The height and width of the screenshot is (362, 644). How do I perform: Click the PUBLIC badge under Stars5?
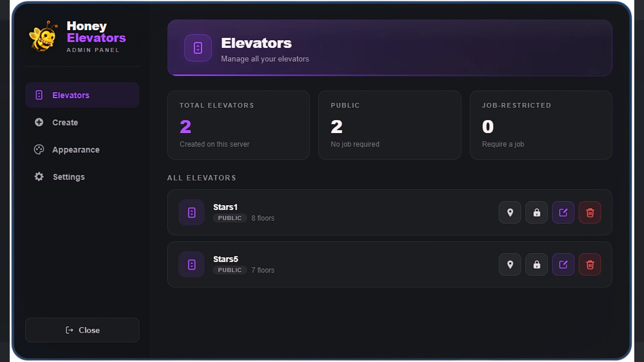click(x=230, y=270)
